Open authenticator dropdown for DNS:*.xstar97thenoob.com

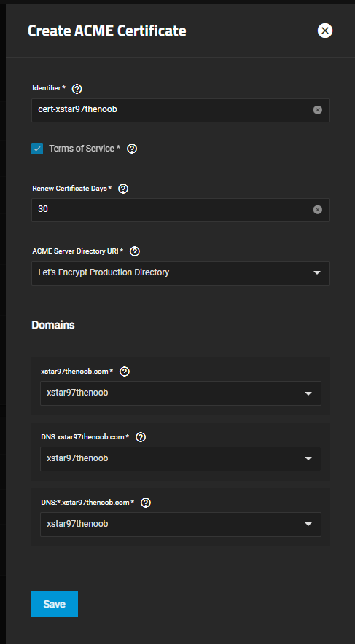click(181, 524)
